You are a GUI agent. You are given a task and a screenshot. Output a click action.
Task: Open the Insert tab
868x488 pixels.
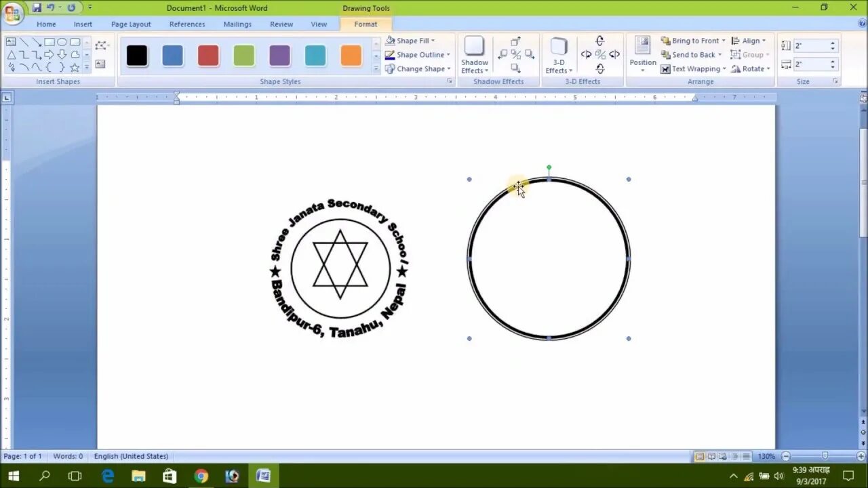(x=83, y=24)
